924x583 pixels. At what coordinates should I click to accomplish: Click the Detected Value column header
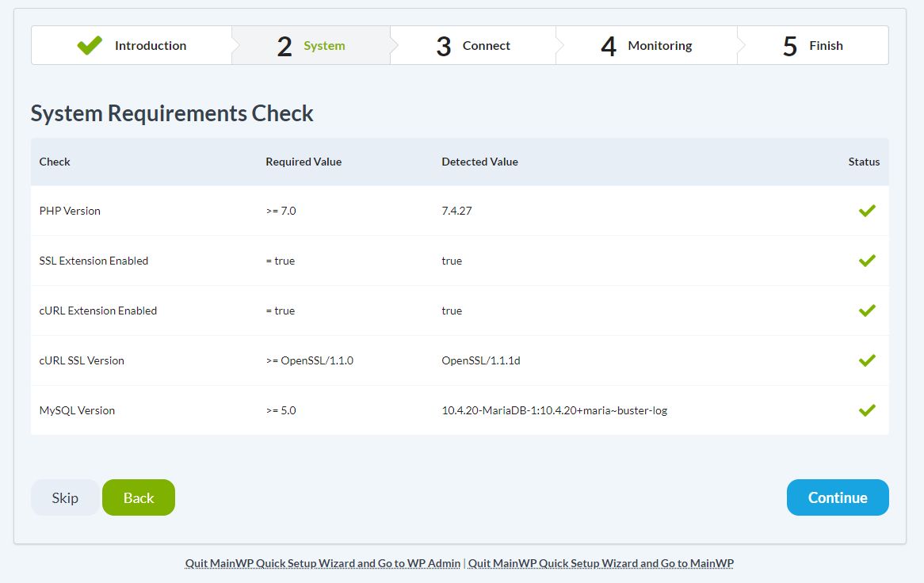point(479,162)
